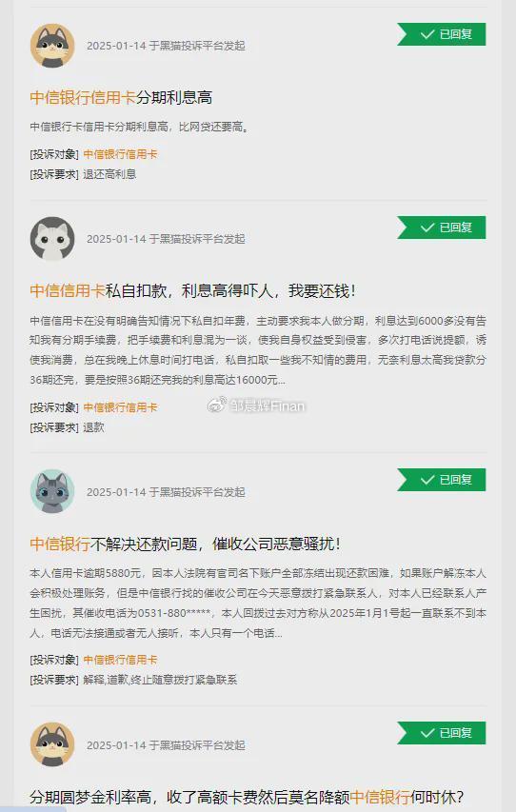Click 中信银行信用卡 target link in third complaint
Viewport: 516px width, 812px height.
point(120,660)
